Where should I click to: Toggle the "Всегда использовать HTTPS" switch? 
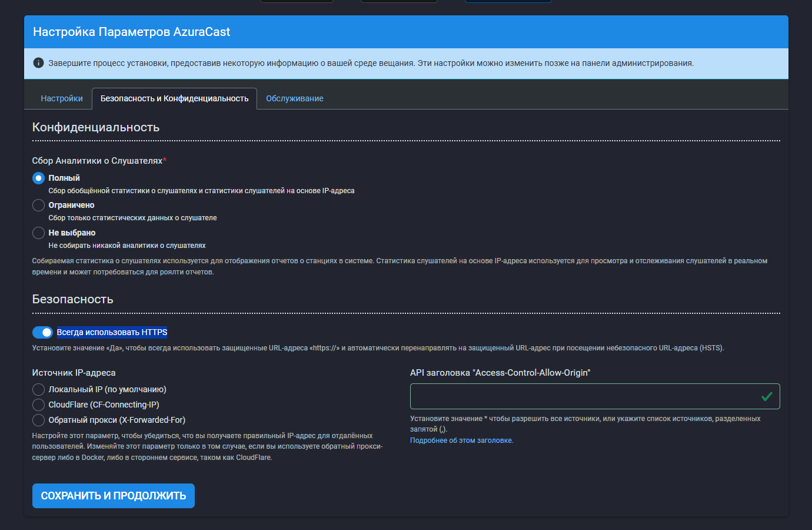coord(42,332)
